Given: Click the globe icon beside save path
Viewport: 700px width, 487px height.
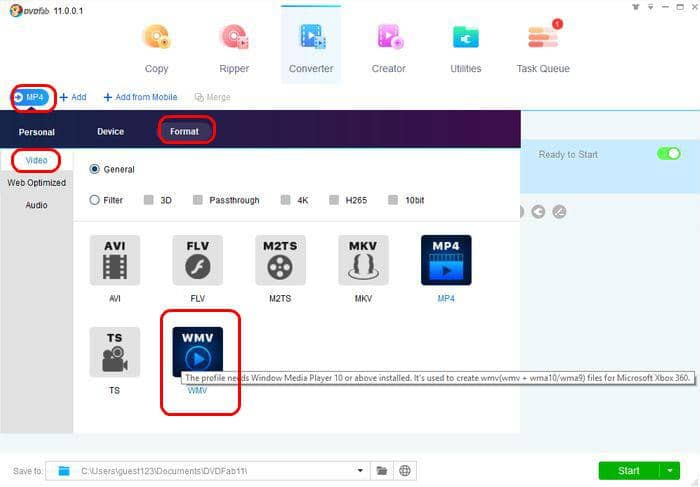Looking at the screenshot, I should [x=405, y=470].
